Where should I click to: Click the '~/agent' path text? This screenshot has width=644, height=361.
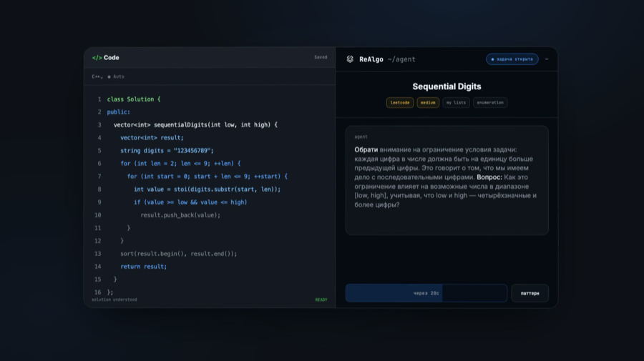401,59
